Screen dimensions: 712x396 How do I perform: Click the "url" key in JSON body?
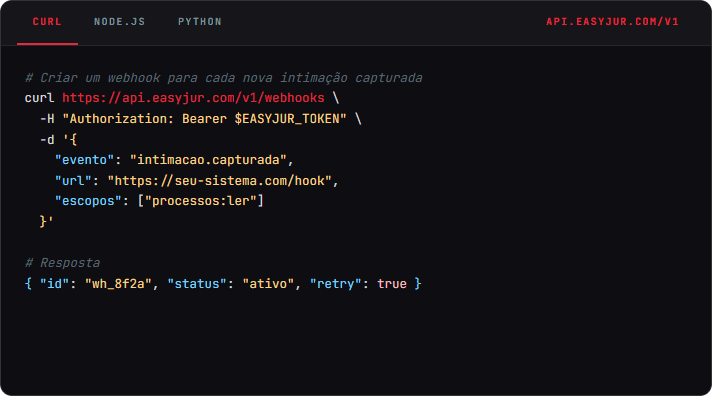[73, 181]
